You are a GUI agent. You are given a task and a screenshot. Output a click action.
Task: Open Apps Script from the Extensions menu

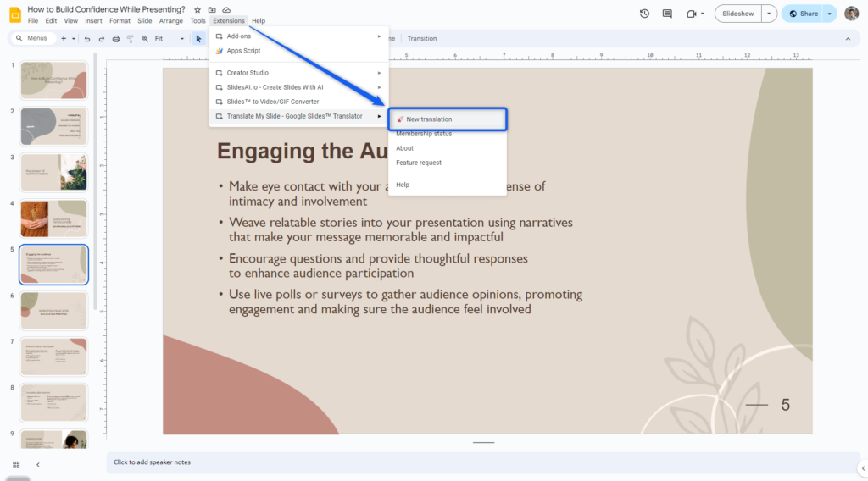pyautogui.click(x=243, y=51)
